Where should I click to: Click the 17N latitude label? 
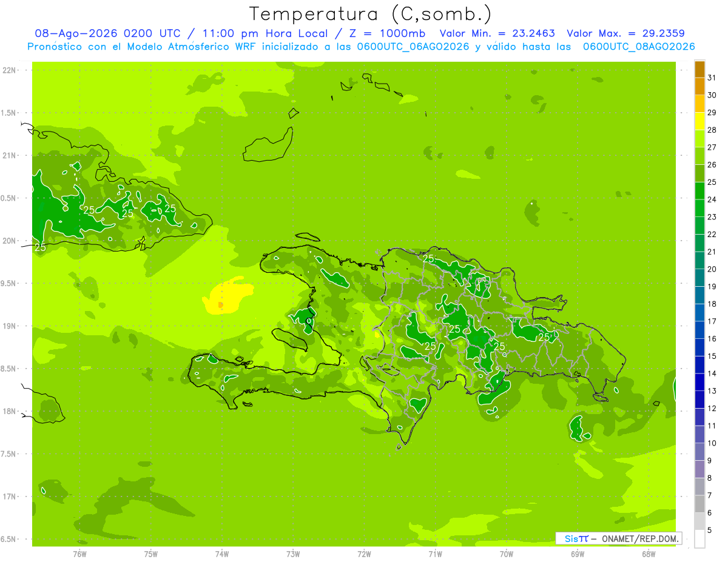pos(10,497)
